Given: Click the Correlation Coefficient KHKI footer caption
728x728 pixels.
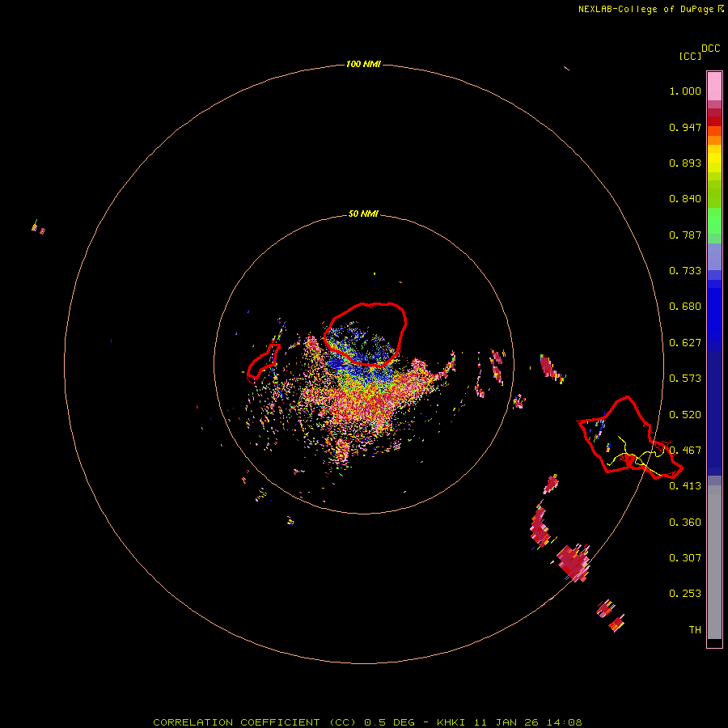Looking at the screenshot, I should (367, 722).
